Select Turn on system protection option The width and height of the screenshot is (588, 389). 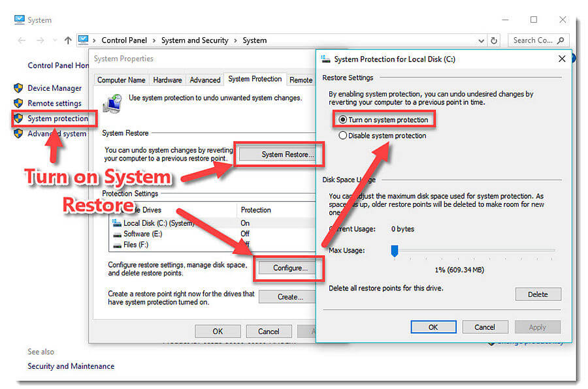(343, 120)
